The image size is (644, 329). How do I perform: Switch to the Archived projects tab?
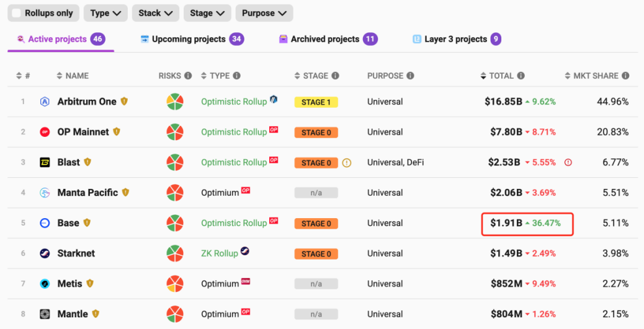pos(328,40)
